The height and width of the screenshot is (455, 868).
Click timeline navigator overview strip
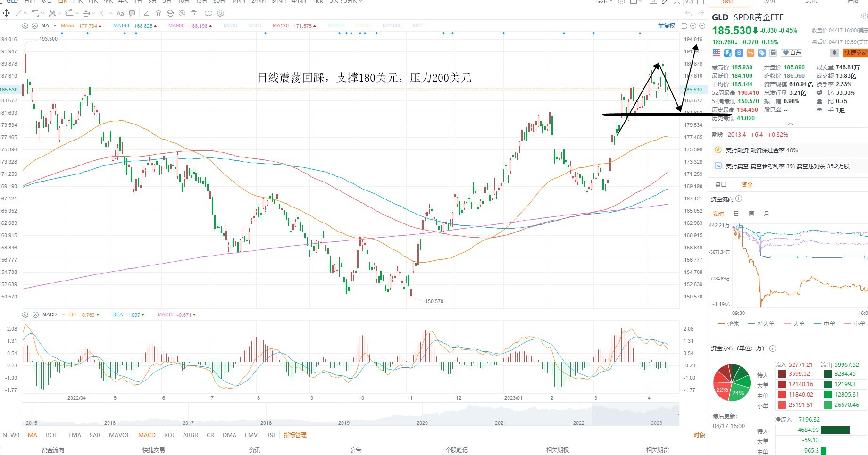pyautogui.click(x=351, y=414)
